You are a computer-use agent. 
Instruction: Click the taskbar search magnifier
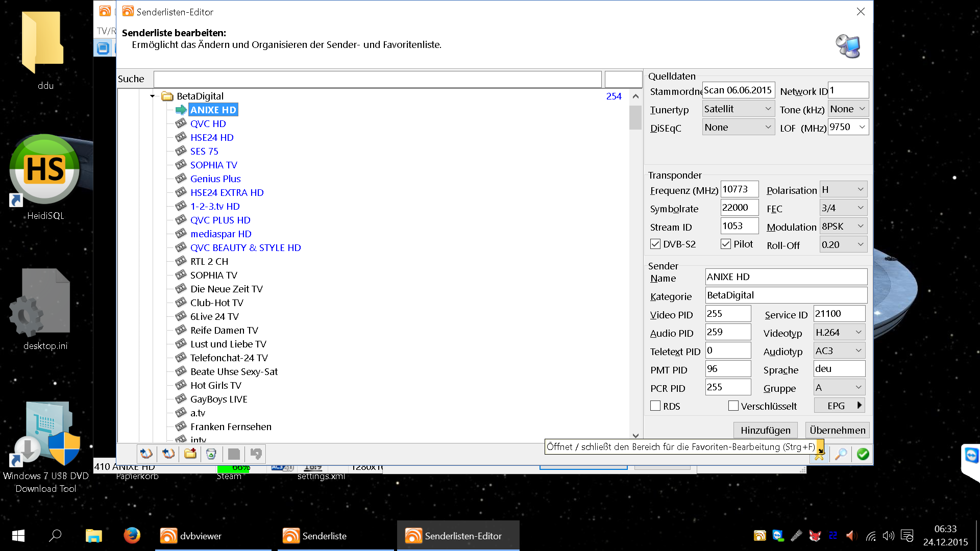55,536
